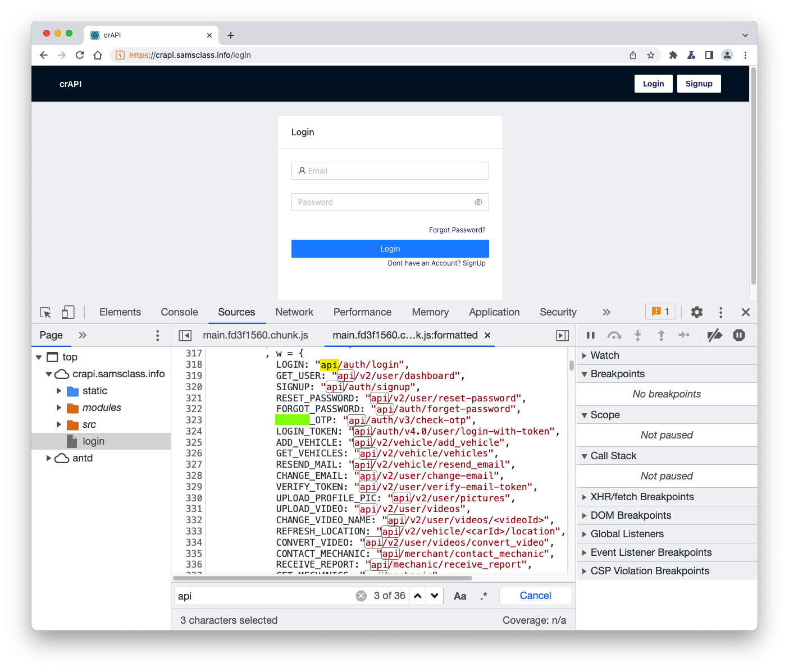Collapse the top frame tree node
Image resolution: width=789 pixels, height=672 pixels.
(39, 357)
